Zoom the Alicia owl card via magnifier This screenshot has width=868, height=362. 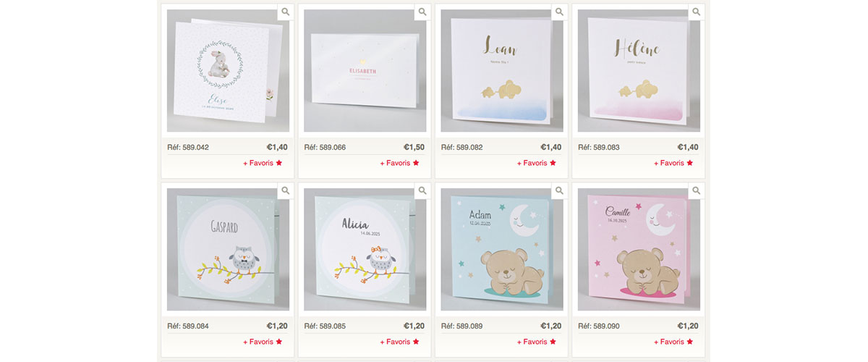(422, 190)
